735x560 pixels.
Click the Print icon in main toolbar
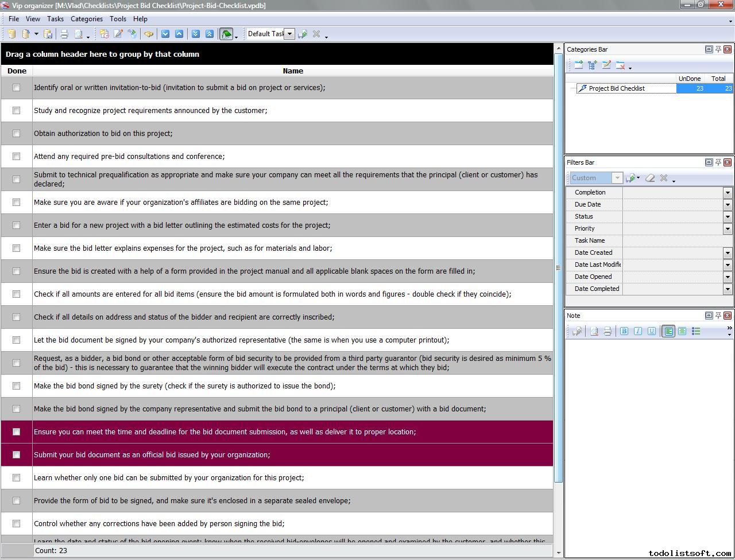tap(64, 34)
